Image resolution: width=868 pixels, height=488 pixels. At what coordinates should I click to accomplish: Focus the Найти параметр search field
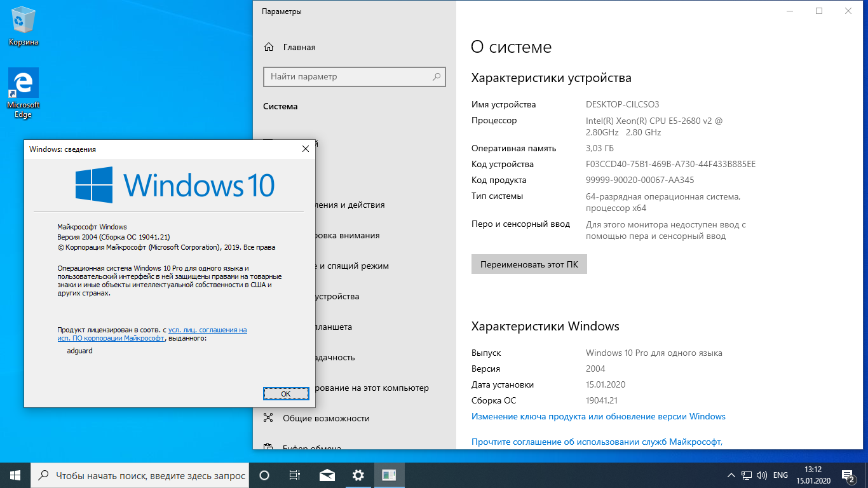pyautogui.click(x=355, y=77)
